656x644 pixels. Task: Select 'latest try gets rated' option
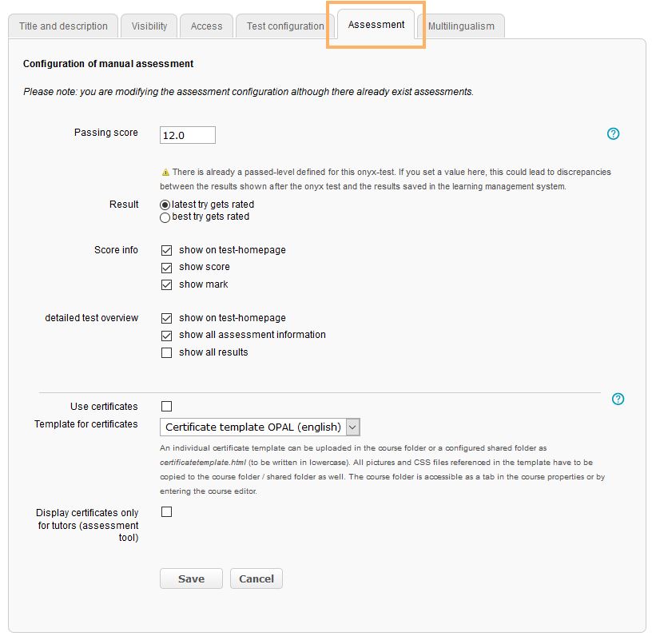pyautogui.click(x=165, y=205)
